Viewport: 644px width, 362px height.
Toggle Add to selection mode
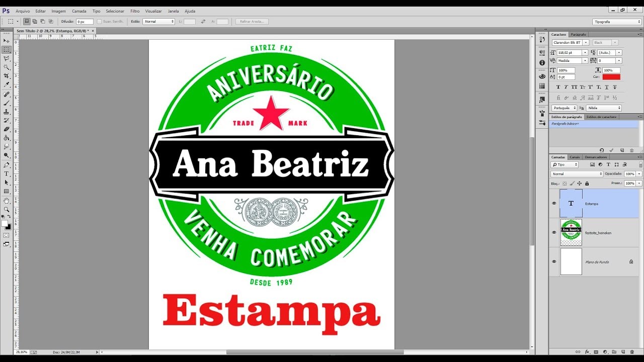point(35,22)
